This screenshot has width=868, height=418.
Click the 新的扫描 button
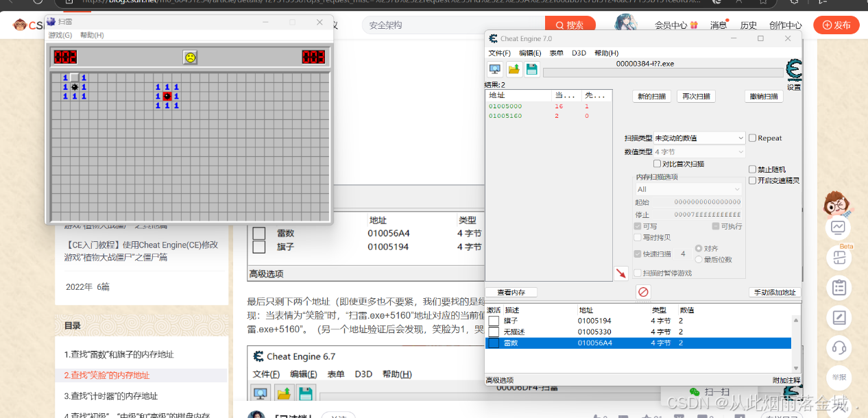coord(651,97)
